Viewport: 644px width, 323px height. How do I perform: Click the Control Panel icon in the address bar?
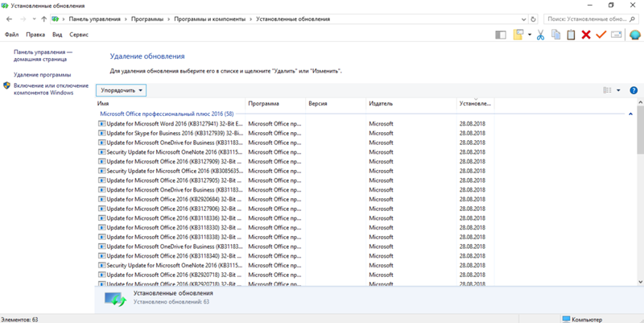click(x=55, y=19)
